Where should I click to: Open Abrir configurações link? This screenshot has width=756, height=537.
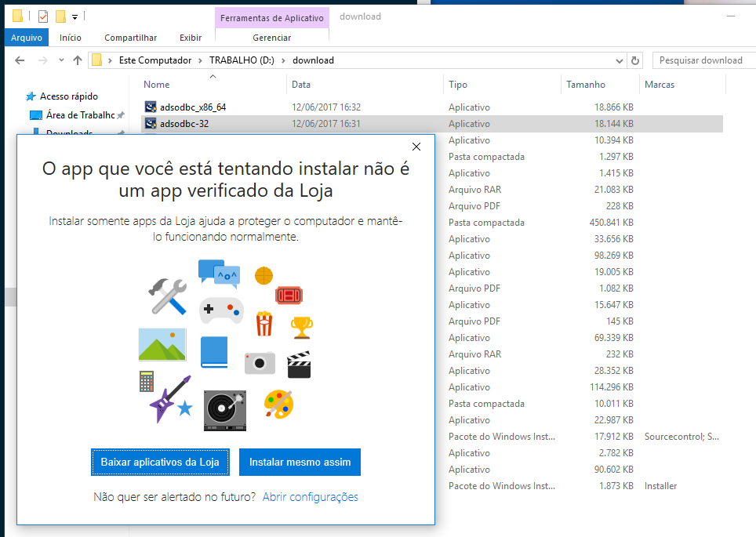[x=311, y=497]
